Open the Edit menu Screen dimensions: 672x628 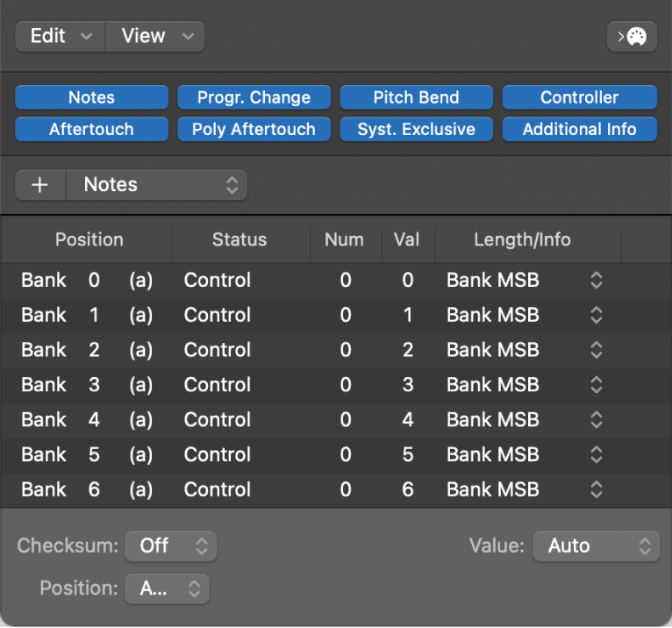click(61, 37)
